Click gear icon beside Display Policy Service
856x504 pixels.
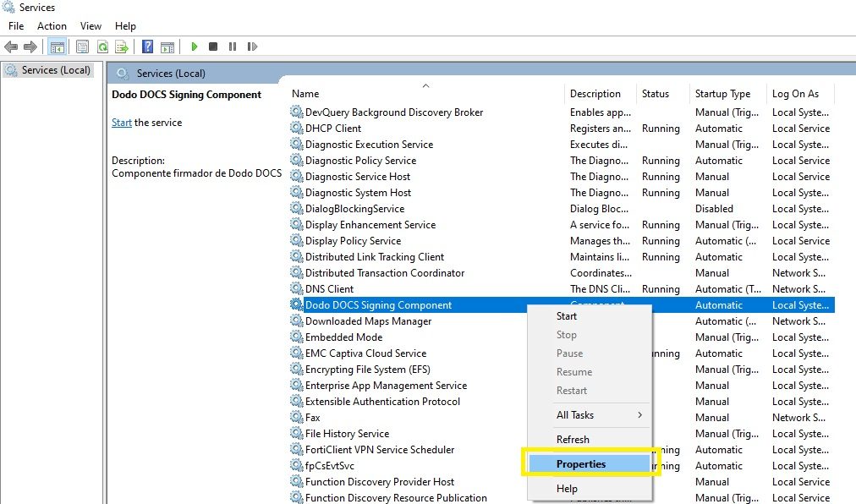click(x=296, y=240)
